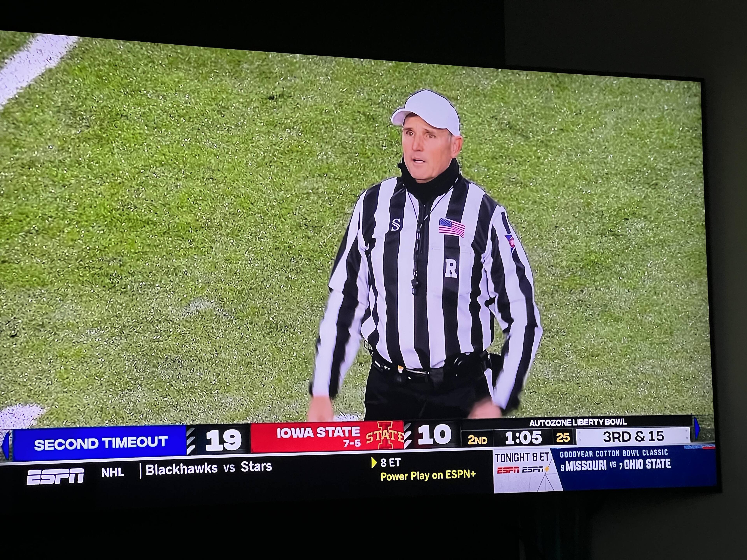Click the left blue arrow on the scorebar

click(6, 445)
